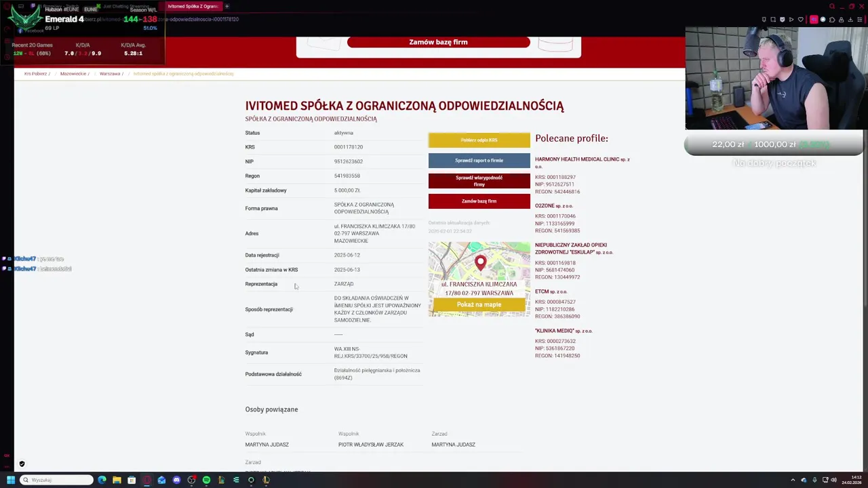Open Spotify from the taskbar
Image resolution: width=868 pixels, height=488 pixels.
click(206, 480)
